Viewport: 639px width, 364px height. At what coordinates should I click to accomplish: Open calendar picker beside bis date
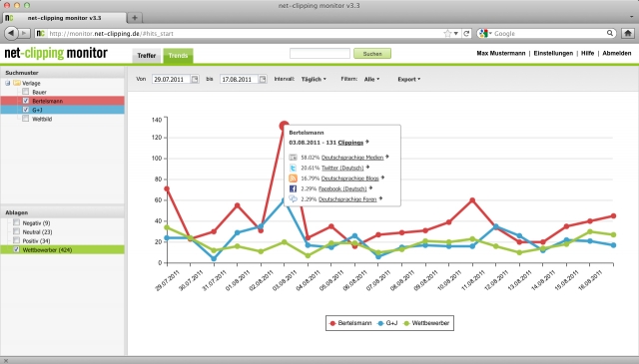(263, 79)
